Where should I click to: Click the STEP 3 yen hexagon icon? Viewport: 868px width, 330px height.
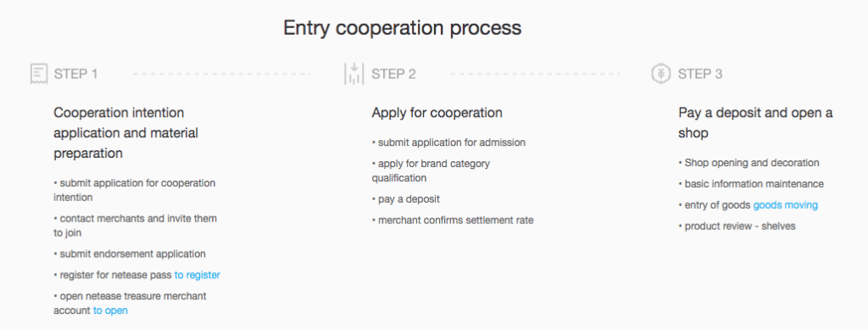click(661, 74)
